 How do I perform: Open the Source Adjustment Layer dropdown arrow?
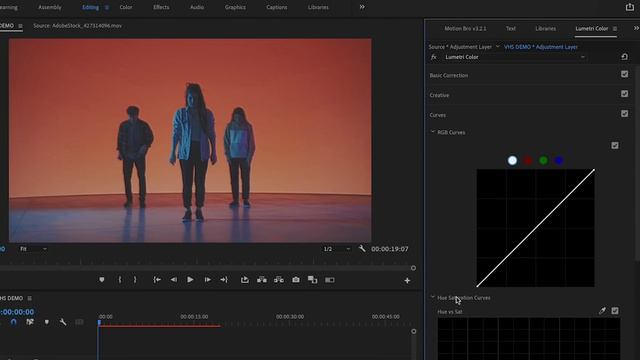tap(498, 47)
